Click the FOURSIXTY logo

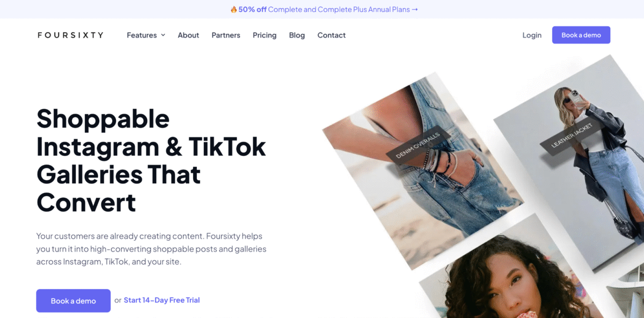tap(70, 35)
